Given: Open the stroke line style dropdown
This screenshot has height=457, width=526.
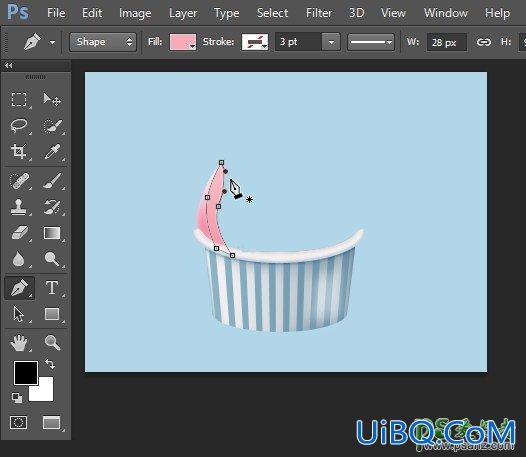Looking at the screenshot, I should click(x=370, y=42).
